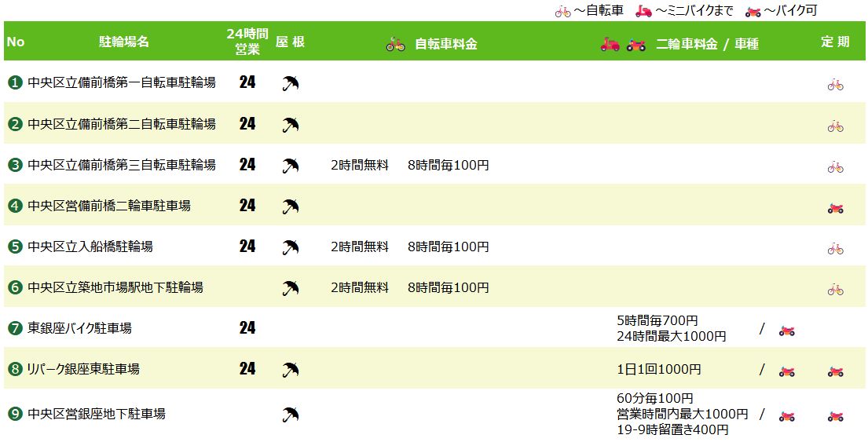Screen dimensions: 868x442
Task: Click the number 3 badge in the list
Action: [x=15, y=165]
